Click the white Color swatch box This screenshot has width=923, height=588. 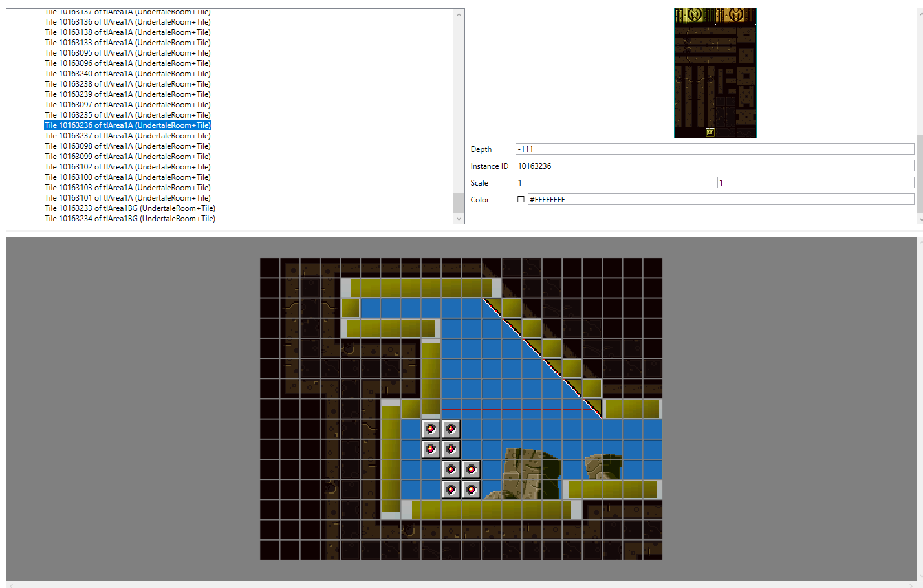click(x=521, y=200)
